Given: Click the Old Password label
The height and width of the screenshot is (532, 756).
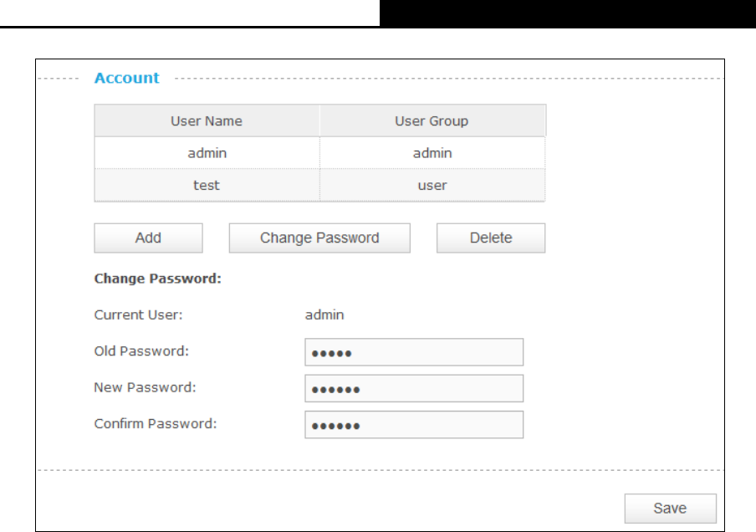Looking at the screenshot, I should 141,351.
